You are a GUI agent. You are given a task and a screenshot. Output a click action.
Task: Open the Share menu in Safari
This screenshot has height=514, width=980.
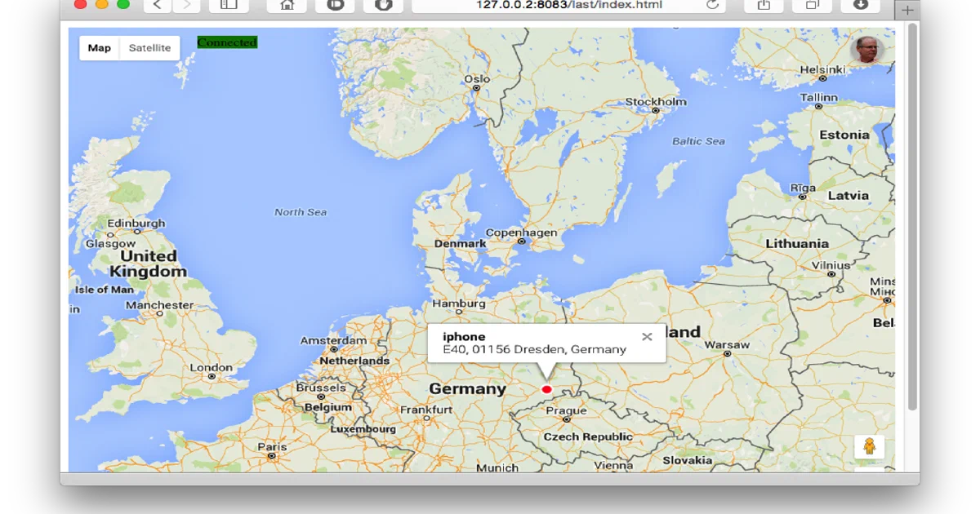click(x=764, y=6)
